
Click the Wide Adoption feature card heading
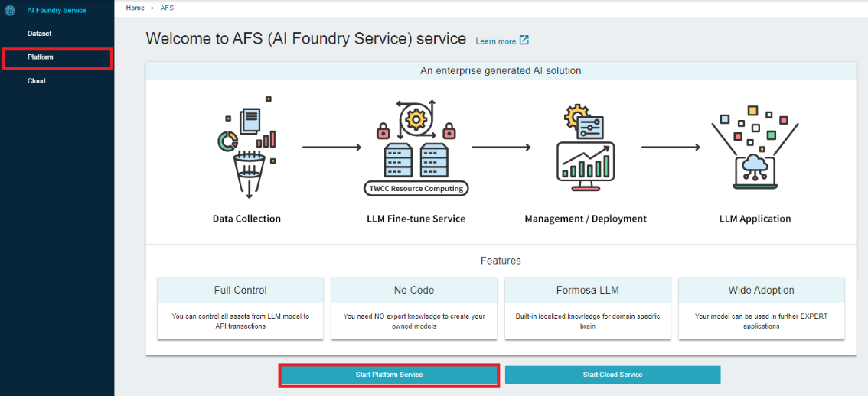762,290
